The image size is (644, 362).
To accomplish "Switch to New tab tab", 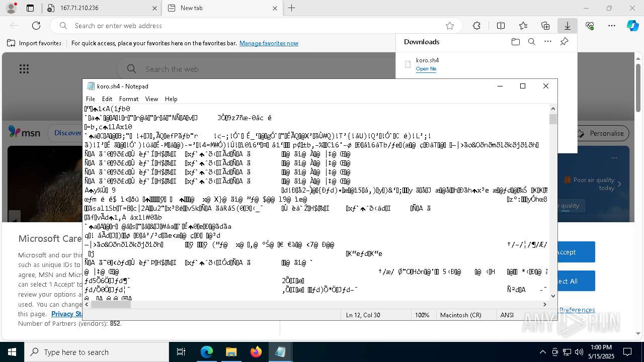I will (222, 8).
